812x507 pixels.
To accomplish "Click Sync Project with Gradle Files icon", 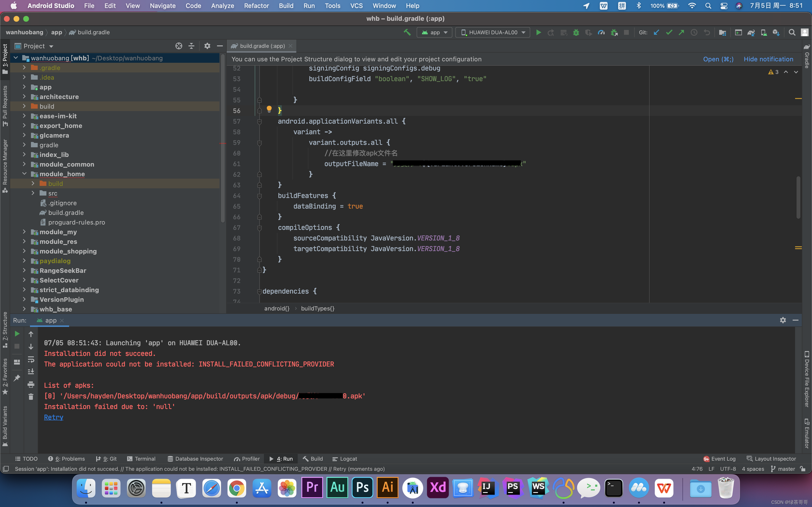I will click(751, 33).
